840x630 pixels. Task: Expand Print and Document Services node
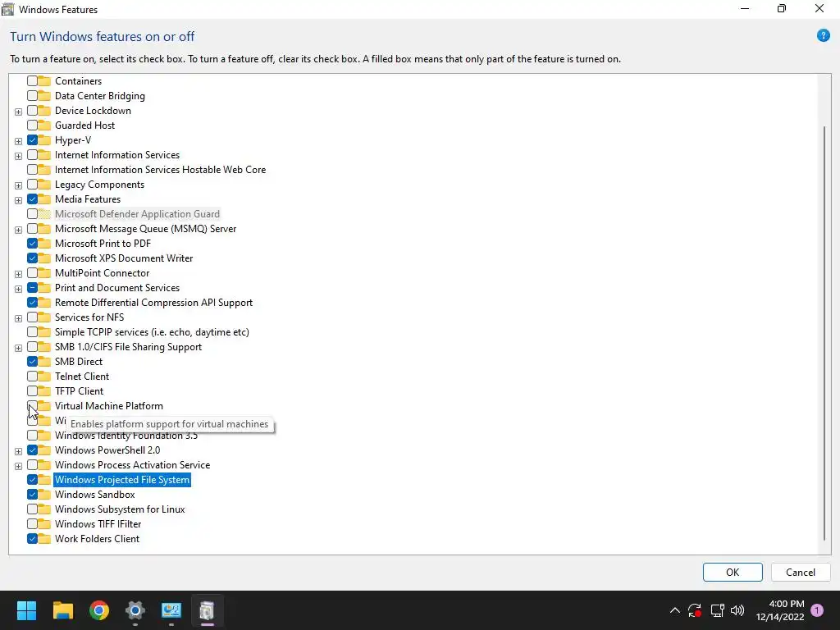[18, 289]
